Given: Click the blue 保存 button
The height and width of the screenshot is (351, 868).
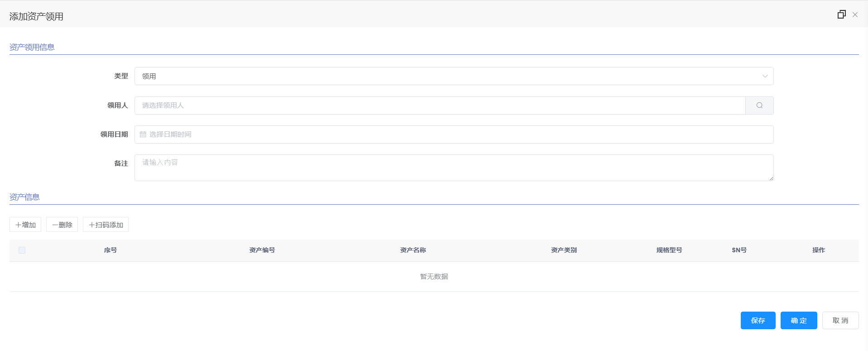Looking at the screenshot, I should 758,321.
